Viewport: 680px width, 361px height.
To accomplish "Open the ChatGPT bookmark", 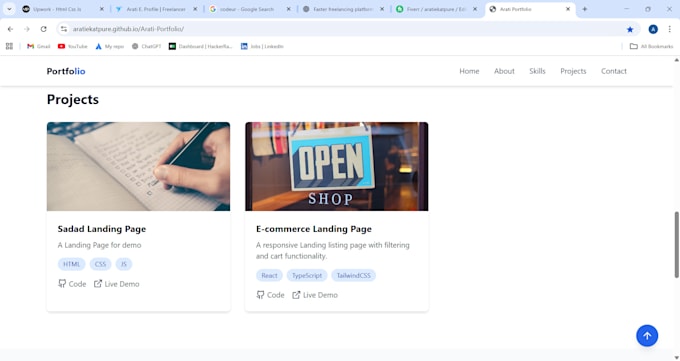I will 147,46.
